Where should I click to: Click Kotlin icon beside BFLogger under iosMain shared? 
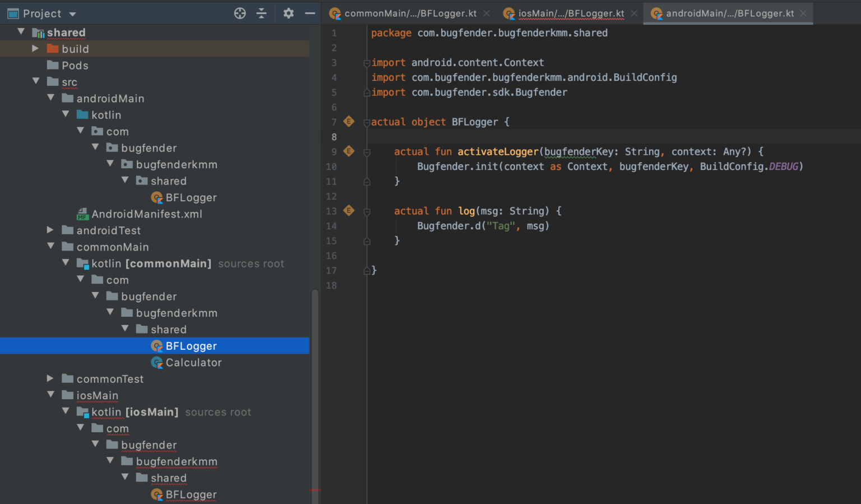pos(157,494)
